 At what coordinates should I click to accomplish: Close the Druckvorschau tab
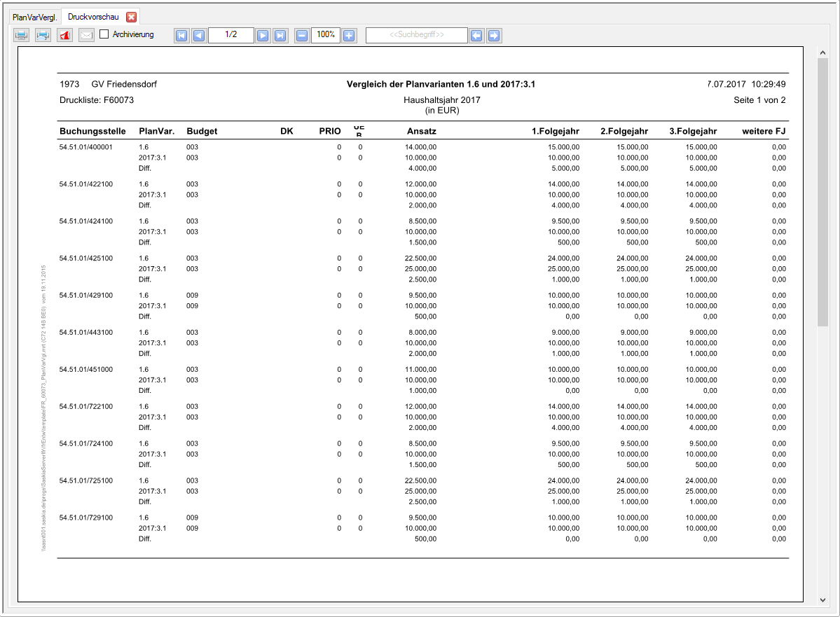[x=131, y=16]
